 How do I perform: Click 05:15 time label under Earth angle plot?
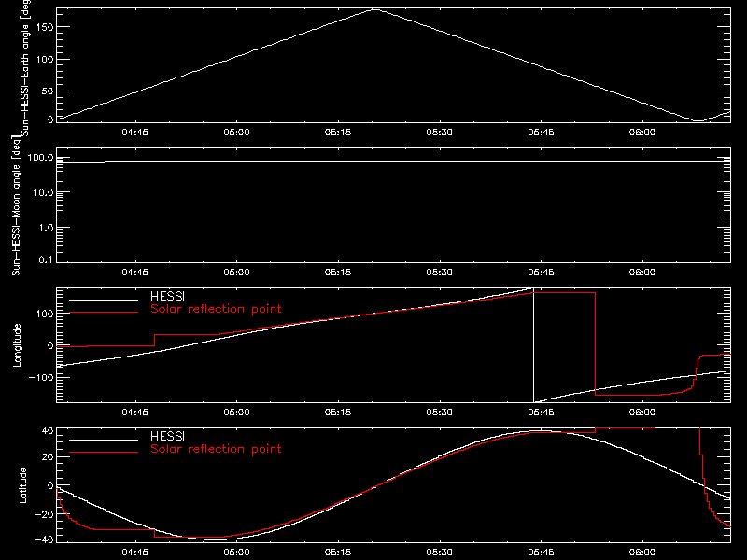coord(338,133)
